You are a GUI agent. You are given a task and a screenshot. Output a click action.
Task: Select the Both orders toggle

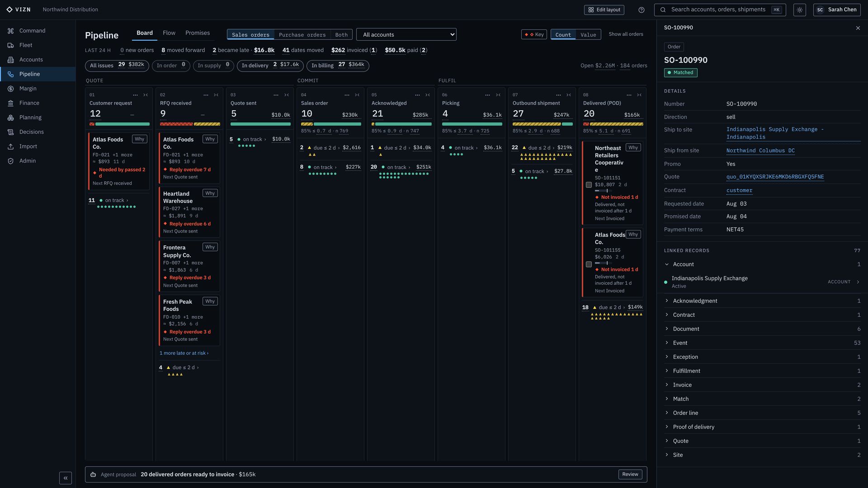point(341,35)
